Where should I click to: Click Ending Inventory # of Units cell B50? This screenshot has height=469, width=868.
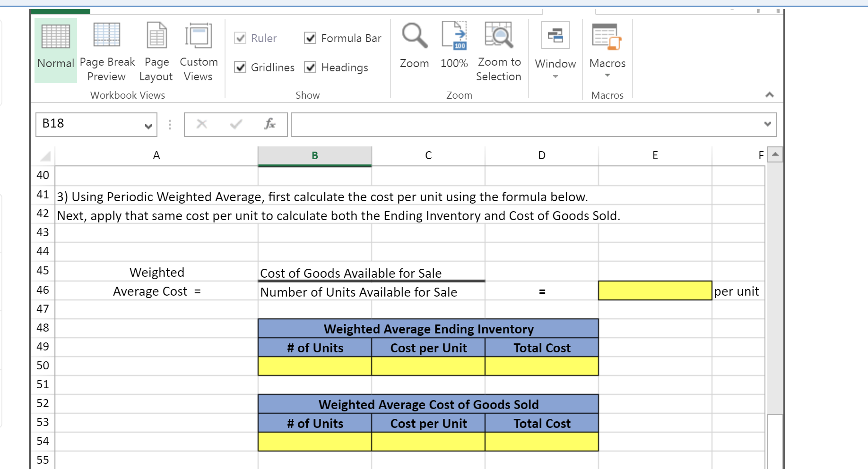pyautogui.click(x=315, y=366)
